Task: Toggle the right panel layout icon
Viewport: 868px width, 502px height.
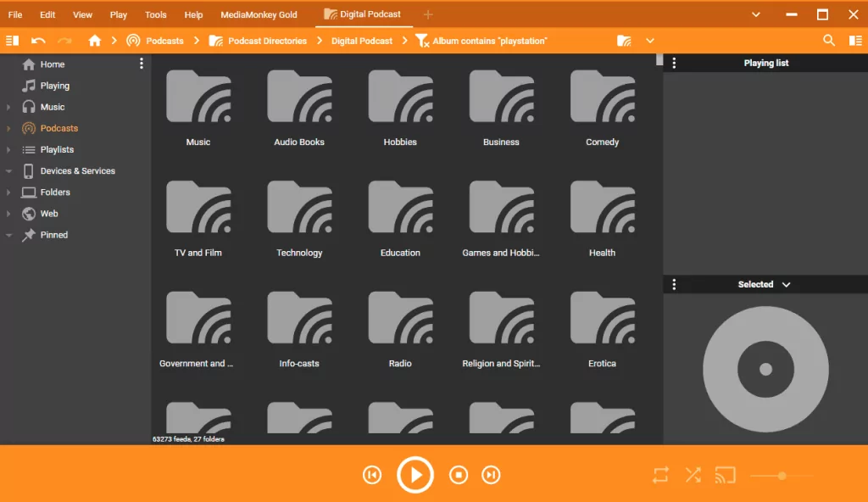Action: pos(855,41)
